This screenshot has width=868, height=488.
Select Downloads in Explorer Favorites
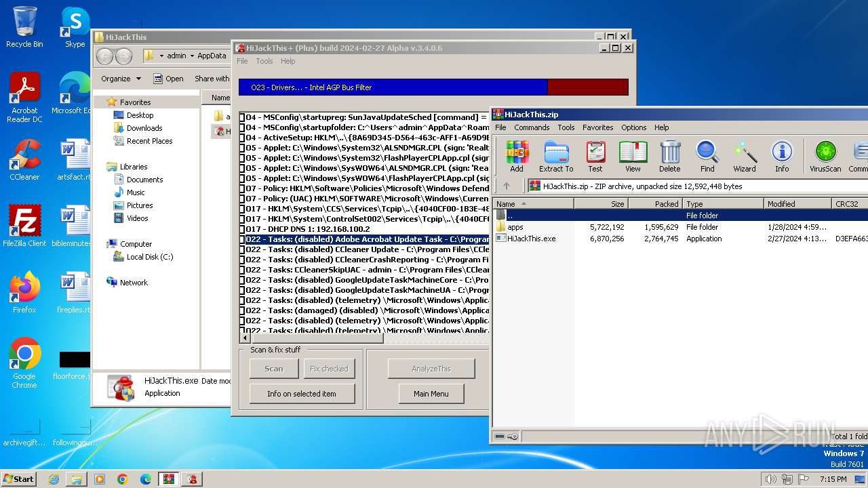click(x=144, y=128)
